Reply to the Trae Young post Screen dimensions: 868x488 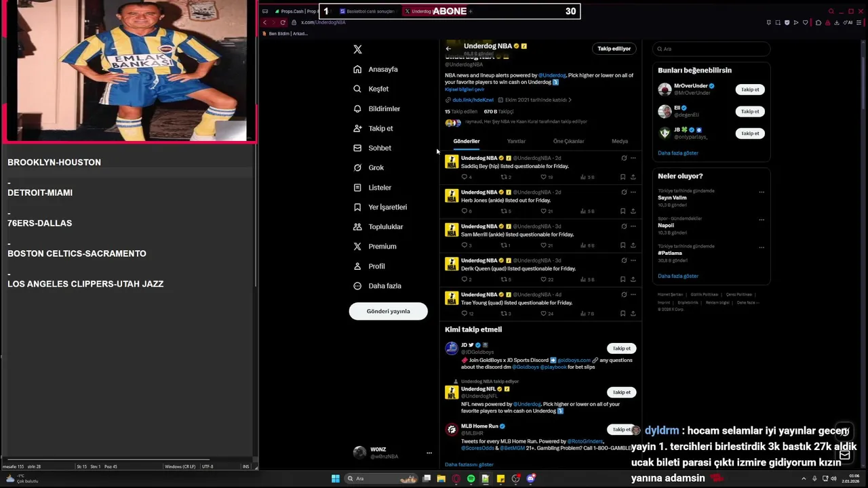(465, 313)
